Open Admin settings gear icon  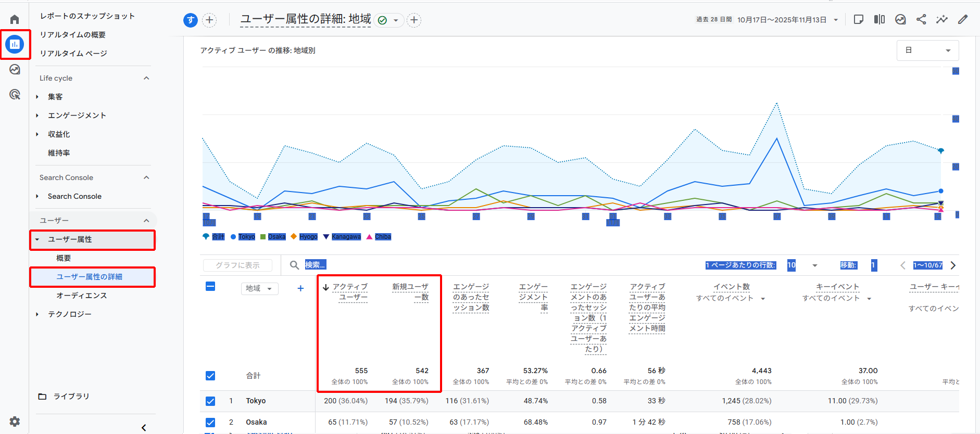coord(15,422)
